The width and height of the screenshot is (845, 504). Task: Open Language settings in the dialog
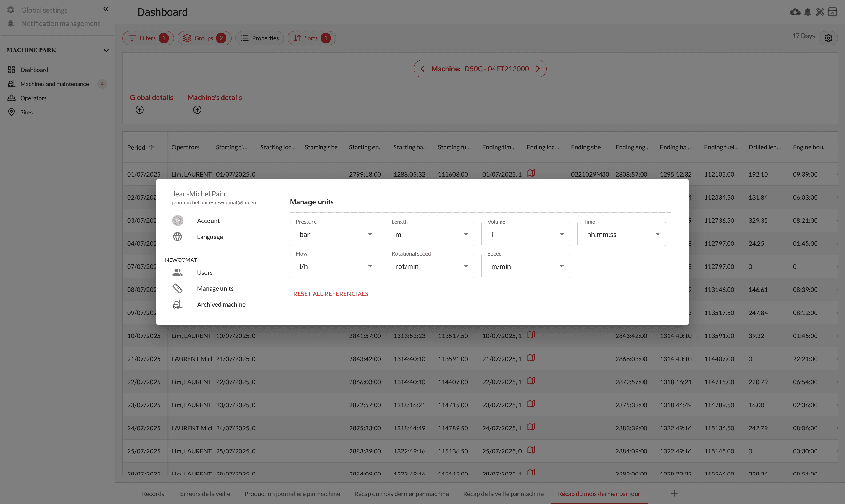pyautogui.click(x=209, y=237)
